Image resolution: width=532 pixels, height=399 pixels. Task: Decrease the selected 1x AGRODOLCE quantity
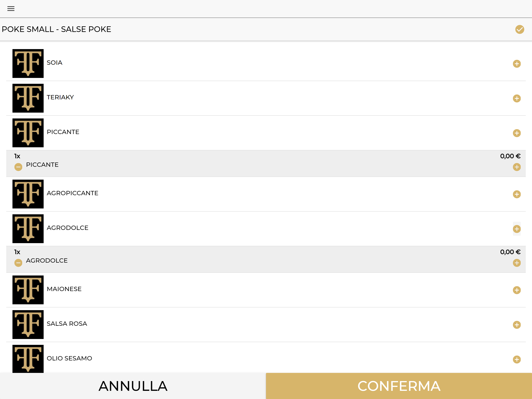(x=18, y=263)
